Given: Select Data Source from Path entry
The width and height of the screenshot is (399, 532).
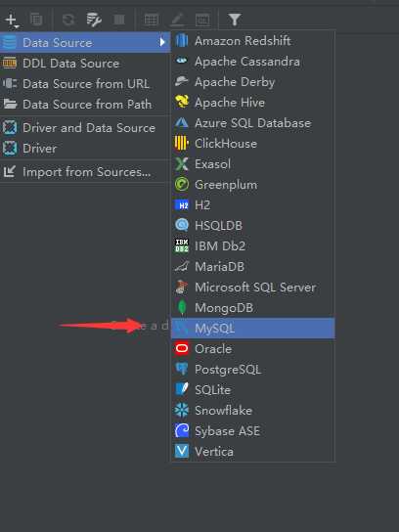Looking at the screenshot, I should click(x=85, y=105).
